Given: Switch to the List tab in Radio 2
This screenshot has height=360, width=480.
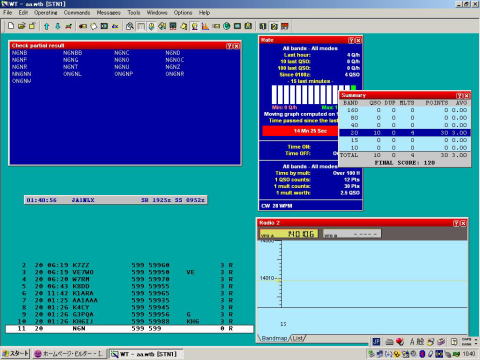Looking at the screenshot, I should click(x=297, y=338).
